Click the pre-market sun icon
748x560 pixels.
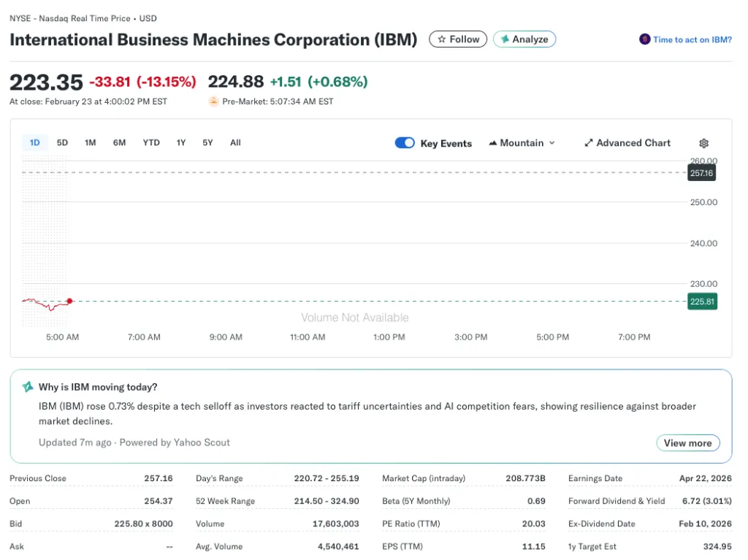(213, 101)
